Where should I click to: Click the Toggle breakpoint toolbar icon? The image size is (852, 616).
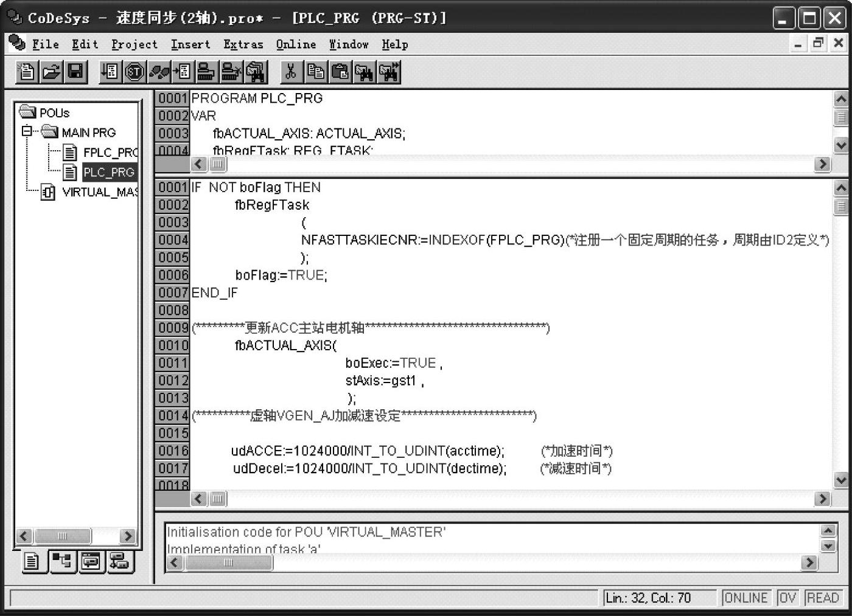tap(183, 72)
